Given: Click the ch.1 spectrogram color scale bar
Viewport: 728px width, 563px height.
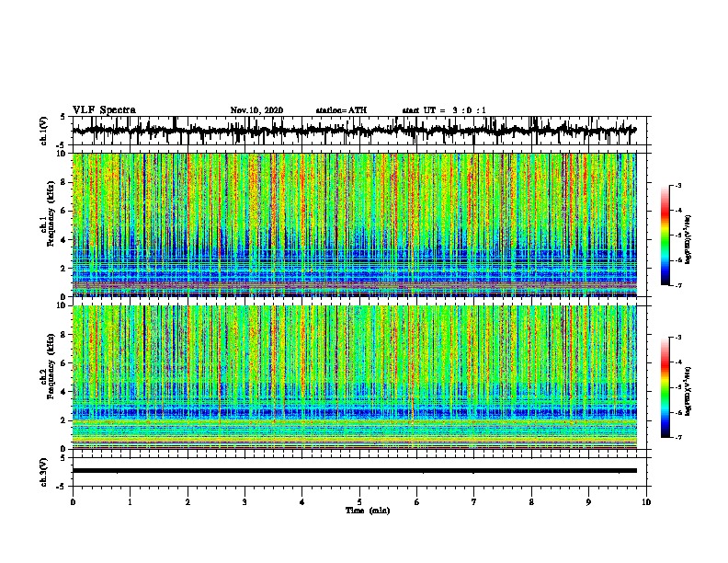Looking at the screenshot, I should [x=665, y=236].
